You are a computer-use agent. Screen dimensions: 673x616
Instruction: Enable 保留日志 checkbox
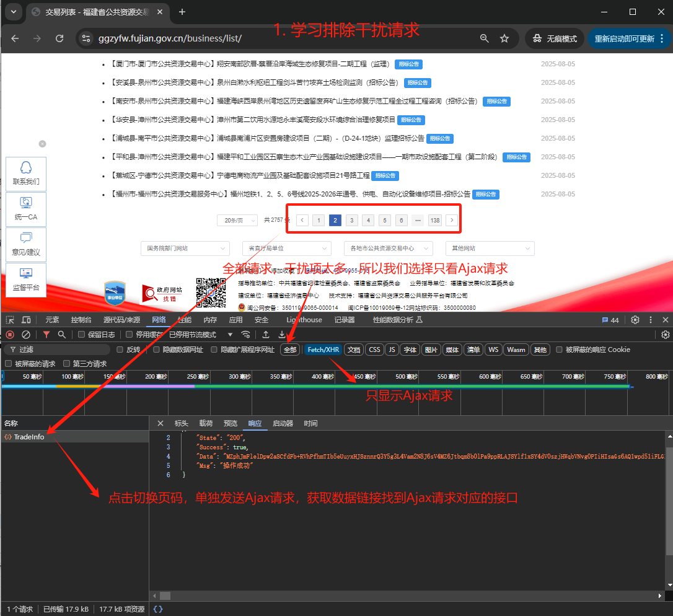point(81,335)
